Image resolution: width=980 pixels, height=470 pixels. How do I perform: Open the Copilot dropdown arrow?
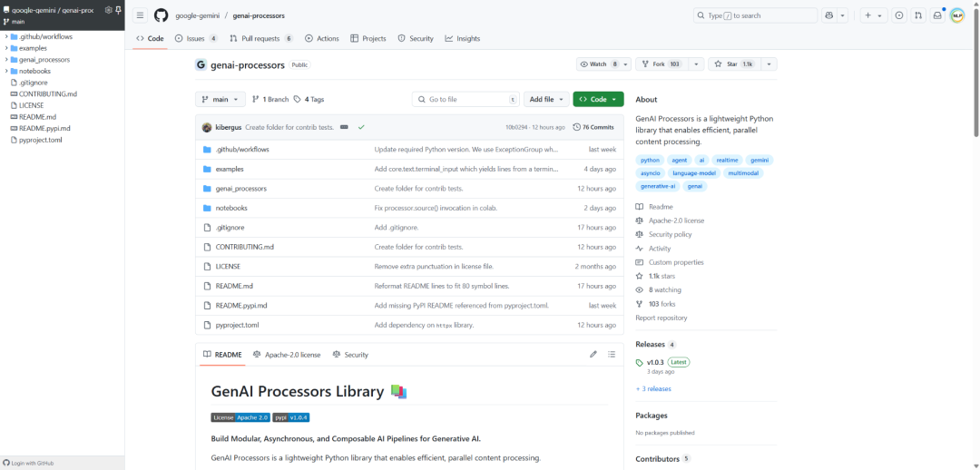[842, 15]
